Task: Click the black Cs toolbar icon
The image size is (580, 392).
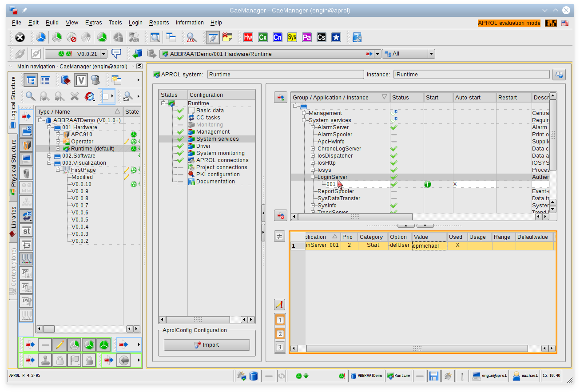Action: [x=322, y=38]
